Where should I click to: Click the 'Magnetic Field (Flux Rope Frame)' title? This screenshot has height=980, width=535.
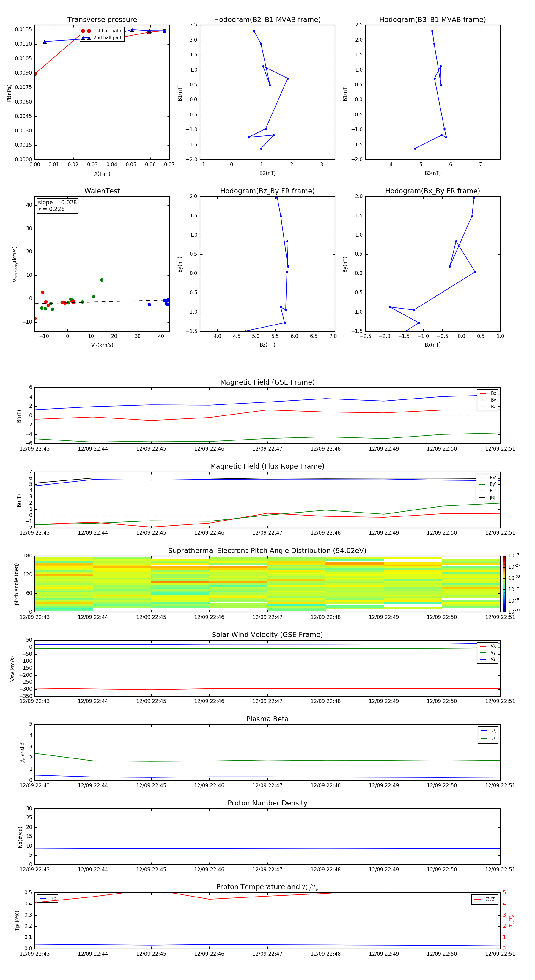pos(267,466)
